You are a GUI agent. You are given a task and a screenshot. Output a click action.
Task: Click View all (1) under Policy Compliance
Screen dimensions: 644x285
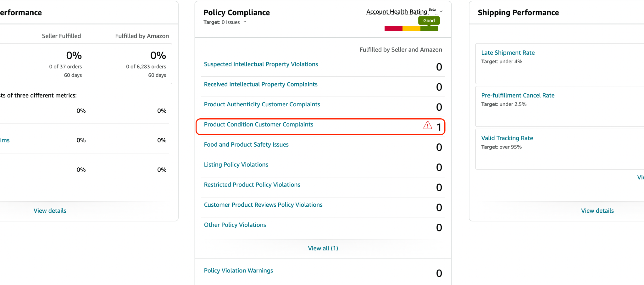(323, 249)
